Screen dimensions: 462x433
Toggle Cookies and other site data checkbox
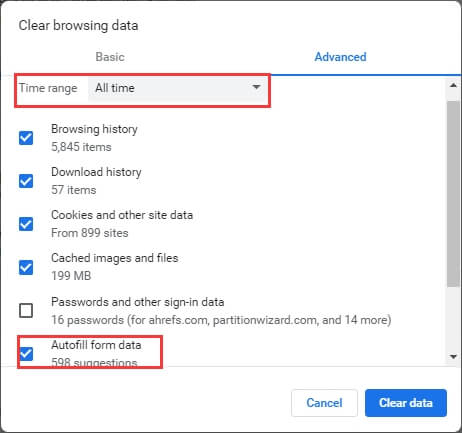(x=26, y=224)
